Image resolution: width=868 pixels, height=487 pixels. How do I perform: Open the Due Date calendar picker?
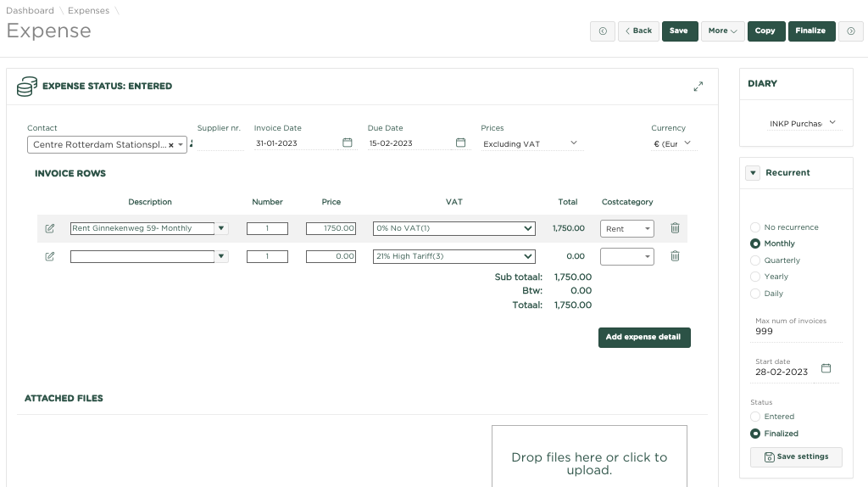point(460,143)
